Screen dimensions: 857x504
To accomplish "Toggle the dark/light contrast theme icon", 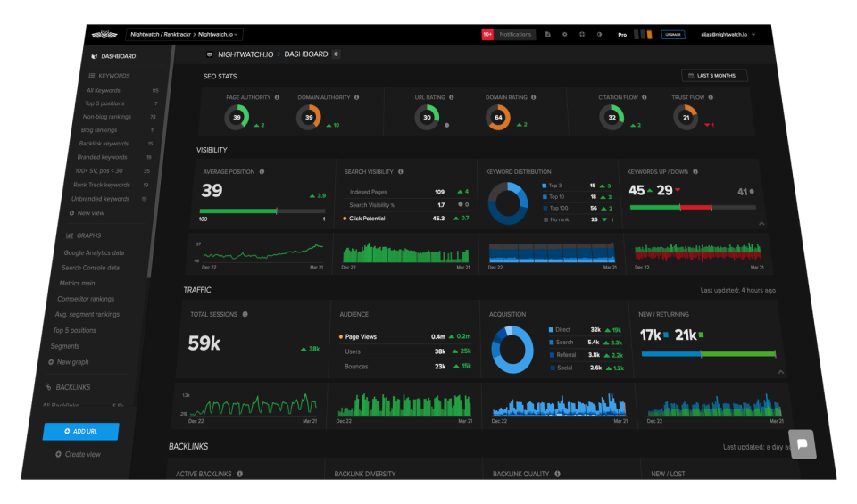I will coord(599,35).
